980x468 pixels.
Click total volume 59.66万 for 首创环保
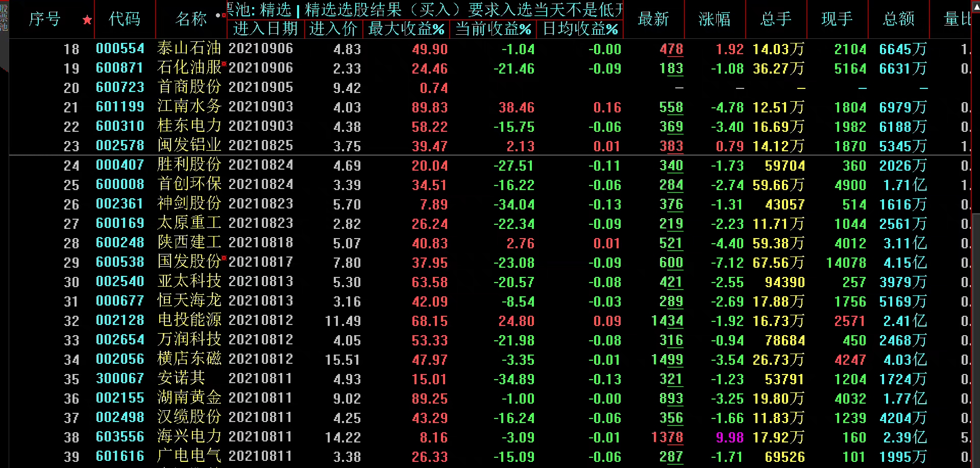point(778,184)
